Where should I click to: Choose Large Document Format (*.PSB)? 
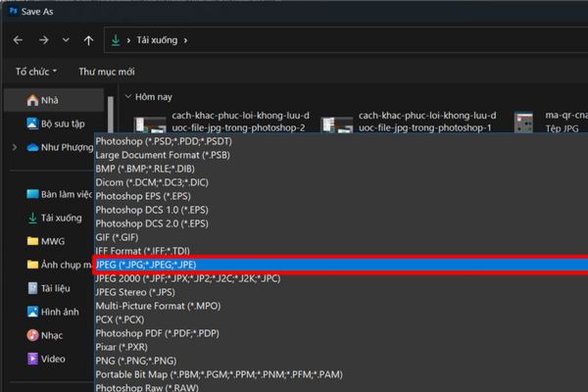(341, 155)
